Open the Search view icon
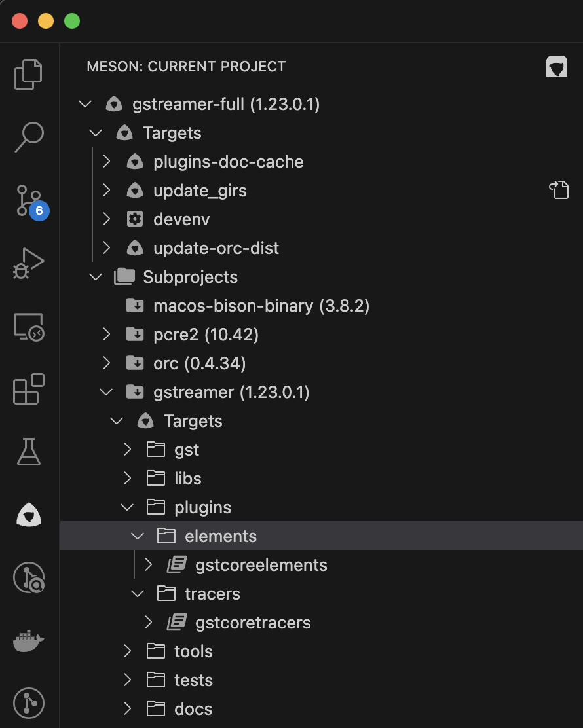The width and height of the screenshot is (583, 728). point(29,137)
